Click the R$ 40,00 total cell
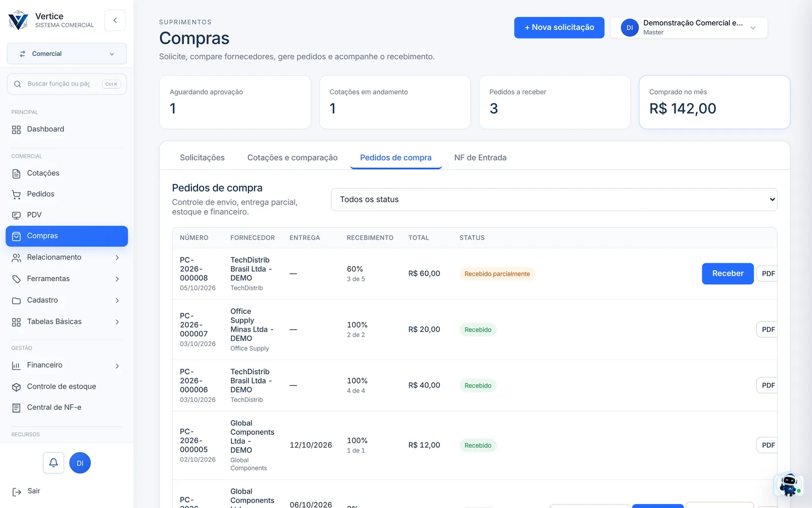 point(424,386)
